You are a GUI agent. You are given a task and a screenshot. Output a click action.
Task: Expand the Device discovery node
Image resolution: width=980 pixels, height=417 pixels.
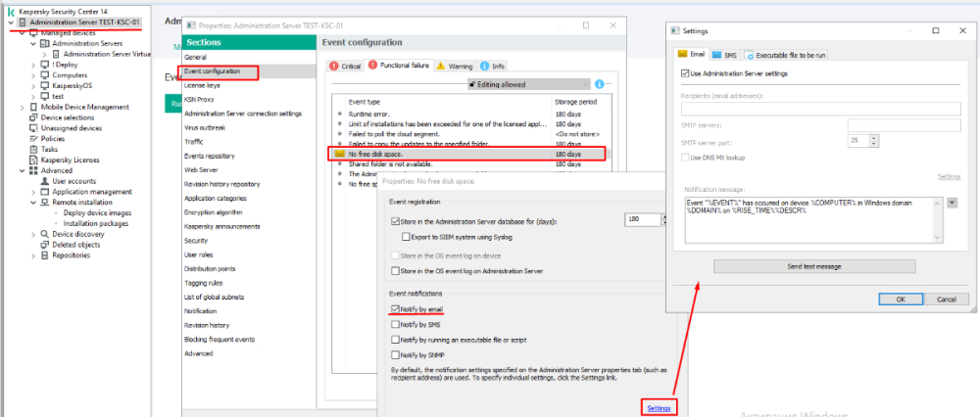33,234
